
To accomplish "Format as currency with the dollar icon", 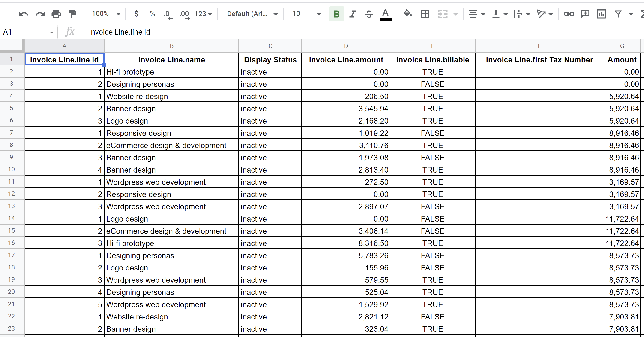I will (136, 14).
